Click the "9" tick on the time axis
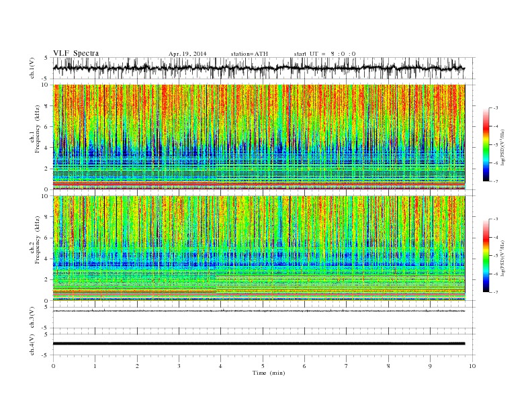The height and width of the screenshot is (411, 532). tap(430, 366)
